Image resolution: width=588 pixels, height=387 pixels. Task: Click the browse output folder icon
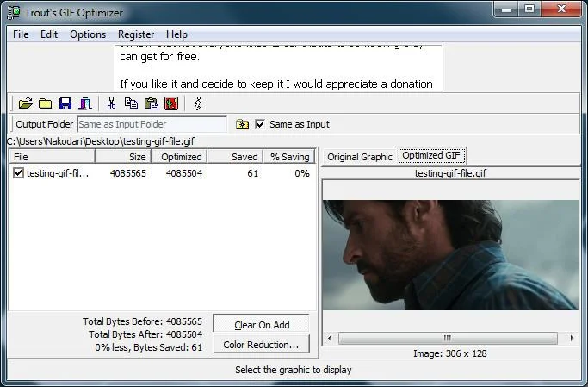click(x=242, y=124)
